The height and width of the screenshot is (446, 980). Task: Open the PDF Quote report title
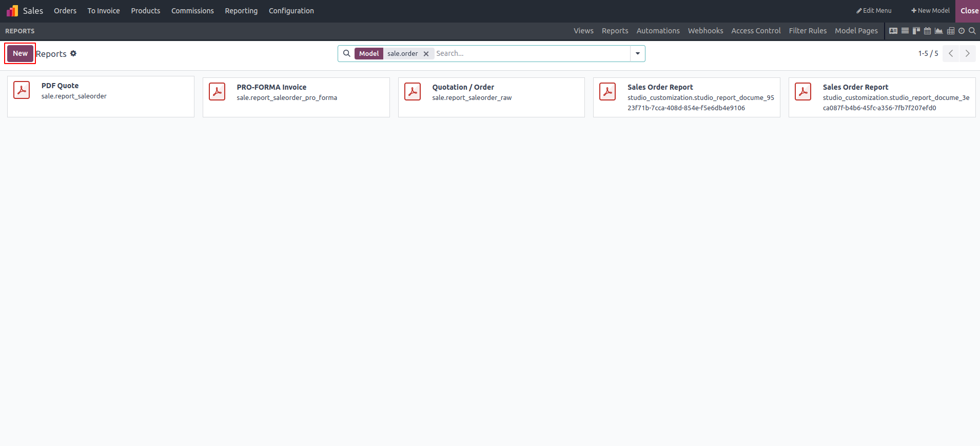click(x=60, y=86)
